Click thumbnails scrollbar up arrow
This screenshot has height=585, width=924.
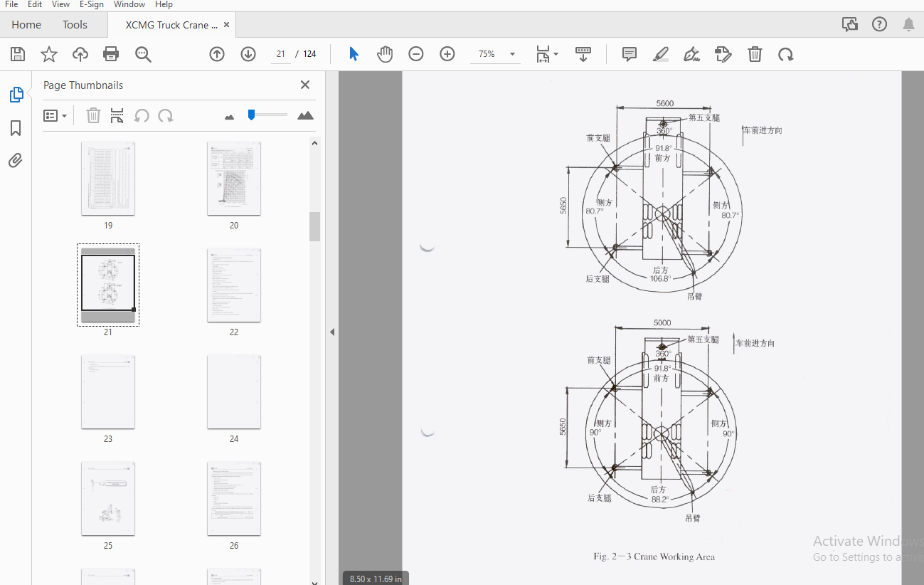point(314,143)
